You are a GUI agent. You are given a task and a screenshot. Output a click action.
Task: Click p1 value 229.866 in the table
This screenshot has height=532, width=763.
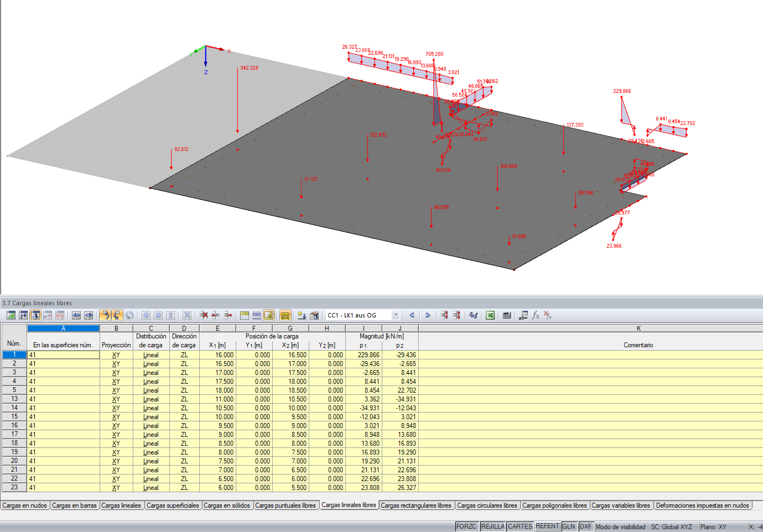tap(364, 355)
